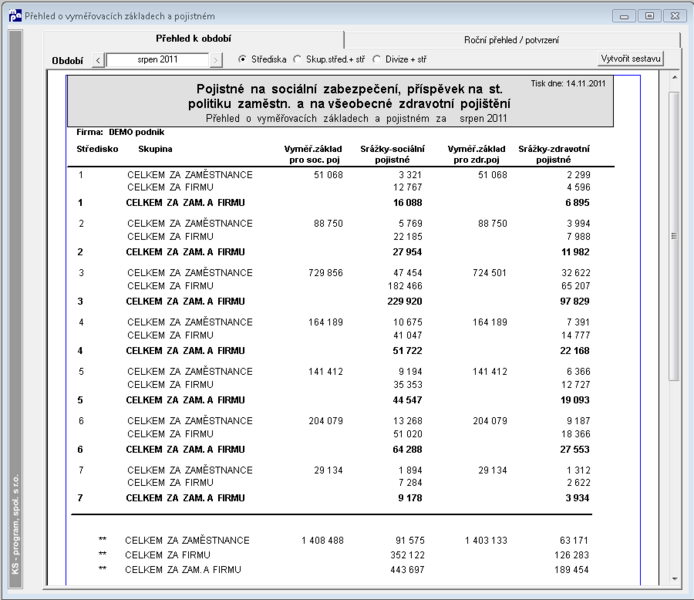Click the Vytvořit sestavu button

630,58
